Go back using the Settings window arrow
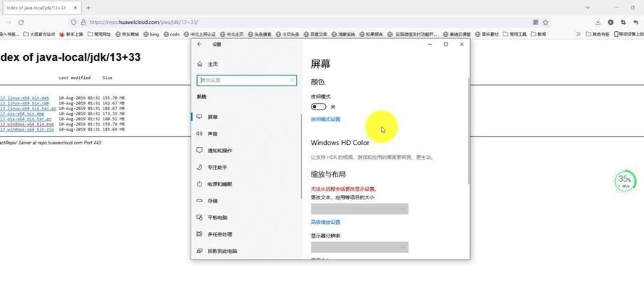Viewport: 644px width, 290px height. (x=200, y=44)
